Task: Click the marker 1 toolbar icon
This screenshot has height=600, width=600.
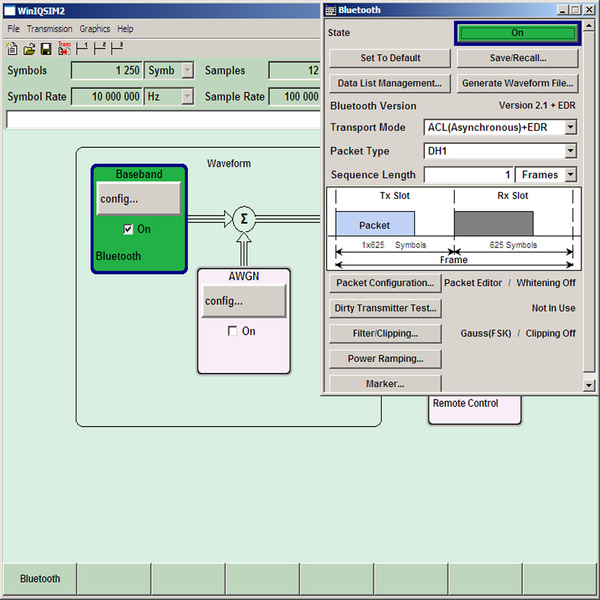Action: click(x=82, y=48)
